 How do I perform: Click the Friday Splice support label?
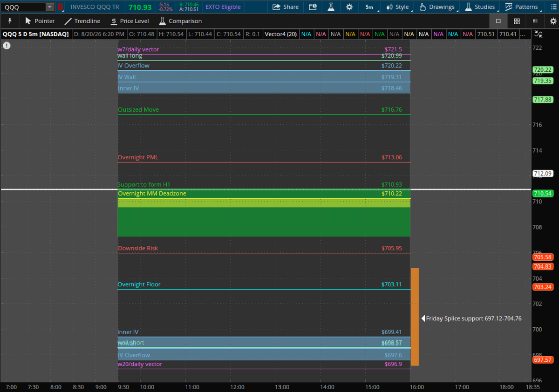coord(474,318)
